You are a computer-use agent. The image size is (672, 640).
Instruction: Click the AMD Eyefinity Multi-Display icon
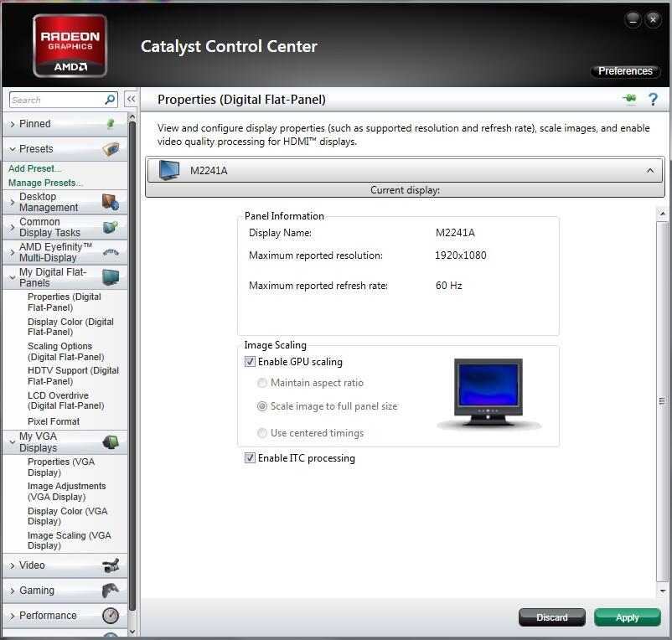coord(111,252)
